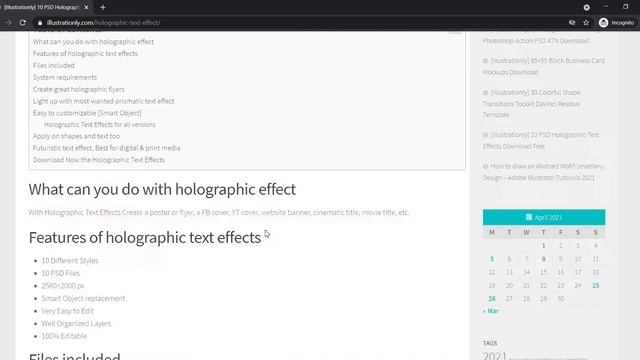Click the address bar URL

[x=103, y=23]
